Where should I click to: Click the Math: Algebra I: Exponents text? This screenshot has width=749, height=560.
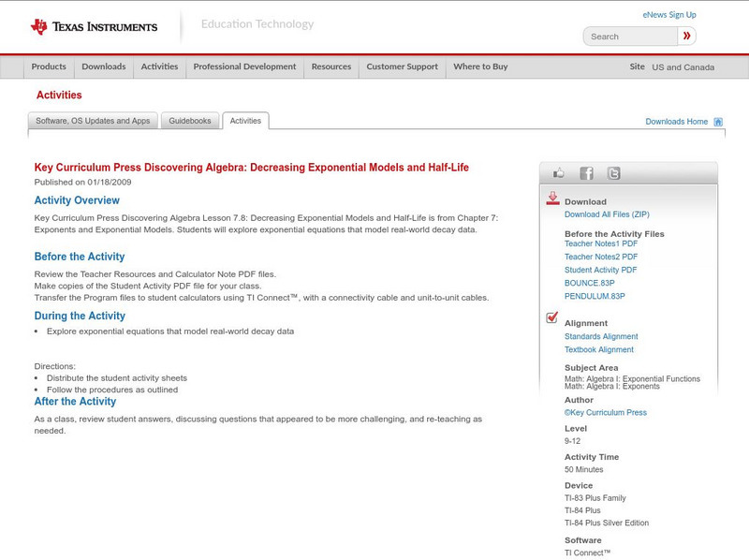[x=612, y=386]
